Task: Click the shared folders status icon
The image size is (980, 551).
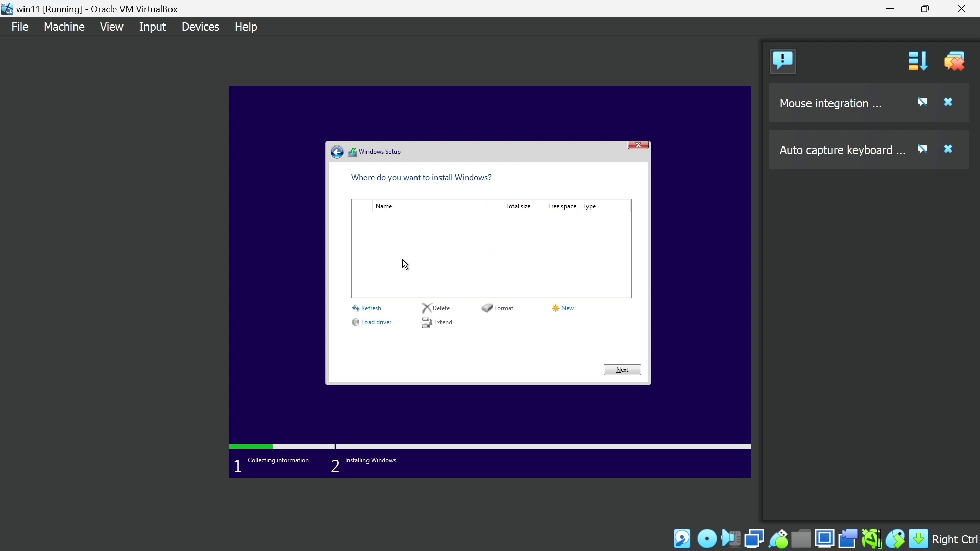Action: pos(801,539)
